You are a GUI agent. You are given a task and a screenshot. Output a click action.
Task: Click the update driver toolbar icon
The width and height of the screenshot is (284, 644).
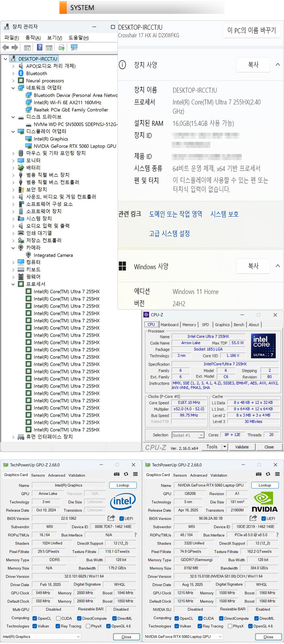coord(61,48)
